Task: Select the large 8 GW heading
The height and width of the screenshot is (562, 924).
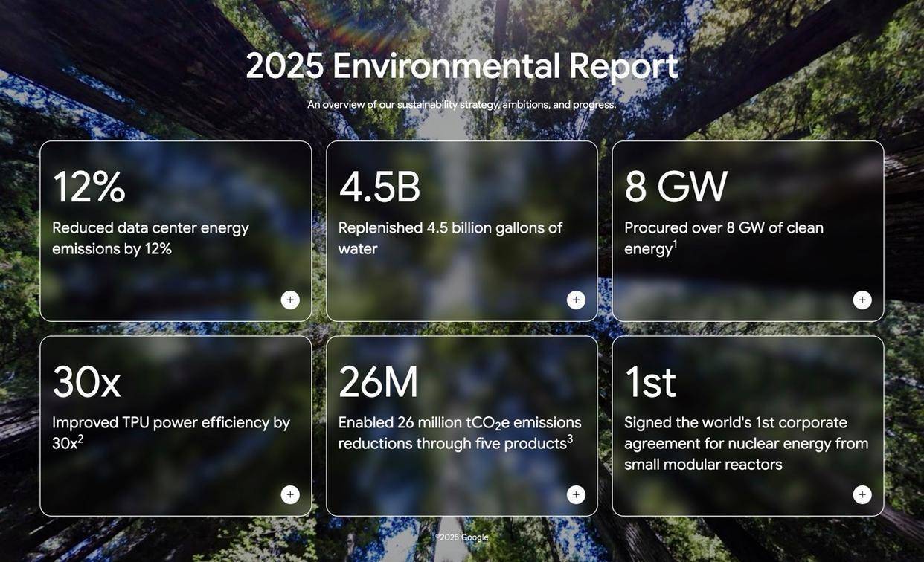Action: point(676,187)
